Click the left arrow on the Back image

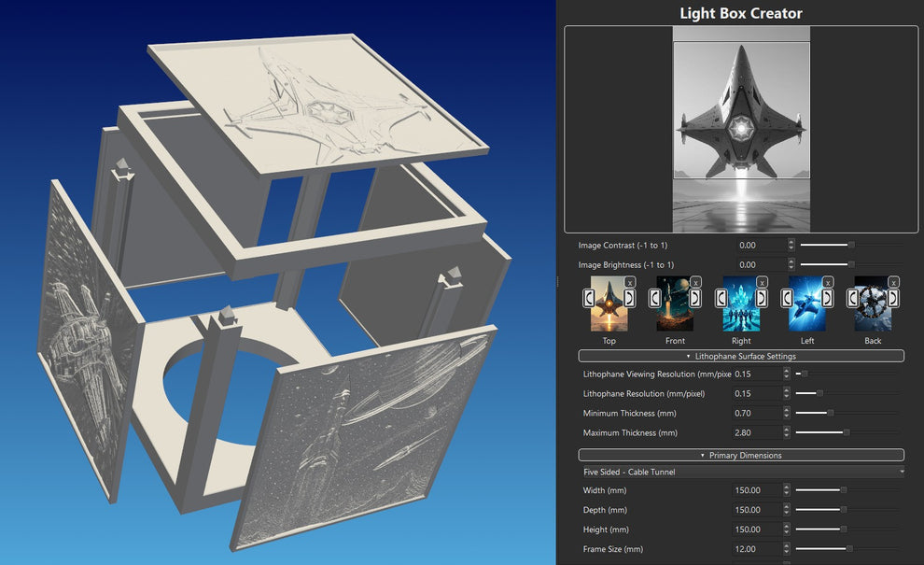pyautogui.click(x=853, y=296)
